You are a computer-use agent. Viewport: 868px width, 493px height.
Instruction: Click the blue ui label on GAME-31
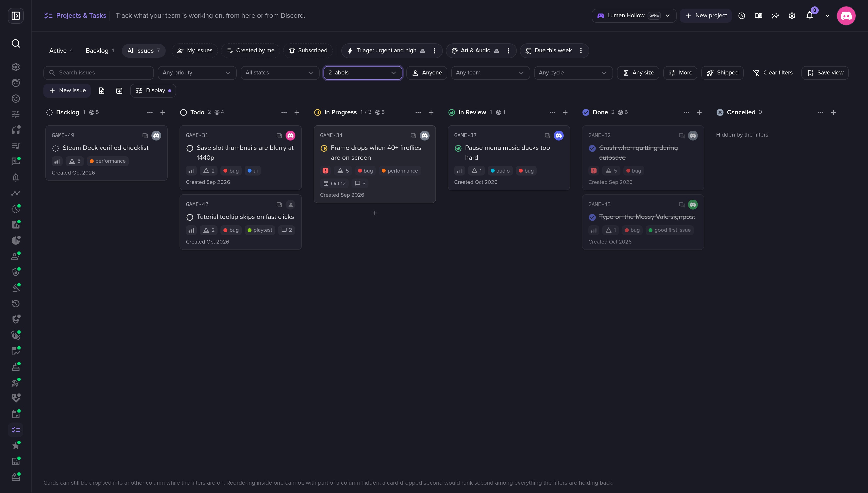[x=252, y=171]
